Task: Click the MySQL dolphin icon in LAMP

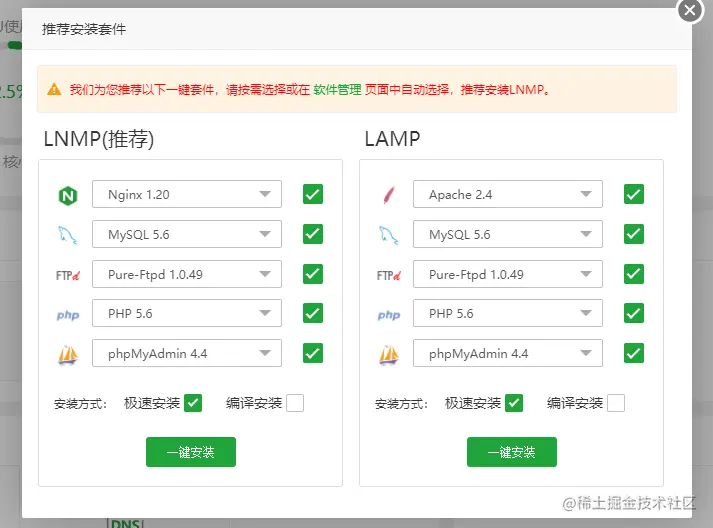Action: (389, 235)
